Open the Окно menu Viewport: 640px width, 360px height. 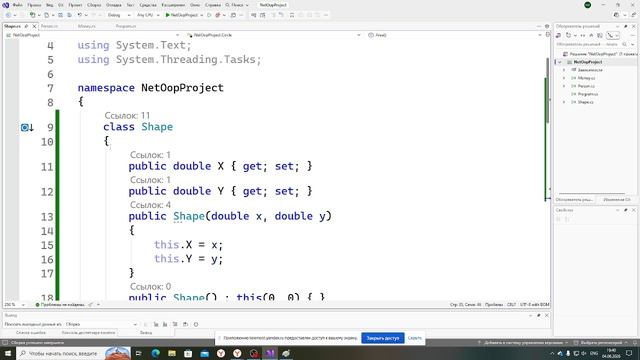(x=195, y=5)
